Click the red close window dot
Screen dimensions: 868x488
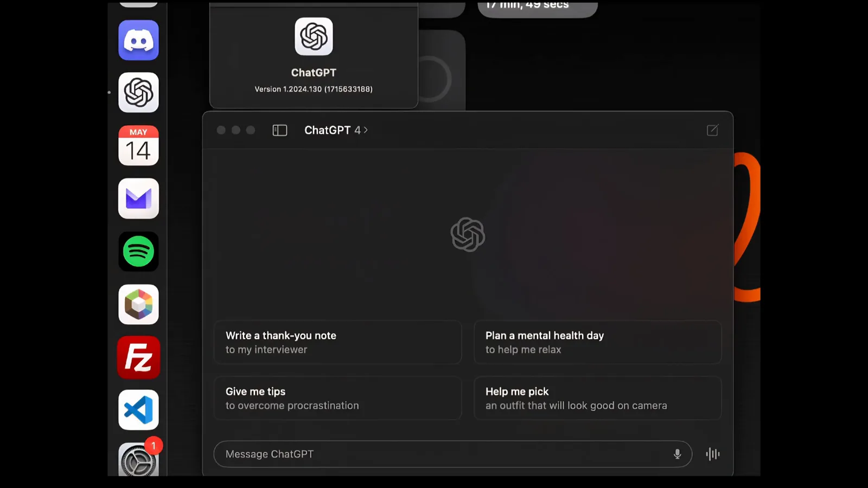pos(221,130)
